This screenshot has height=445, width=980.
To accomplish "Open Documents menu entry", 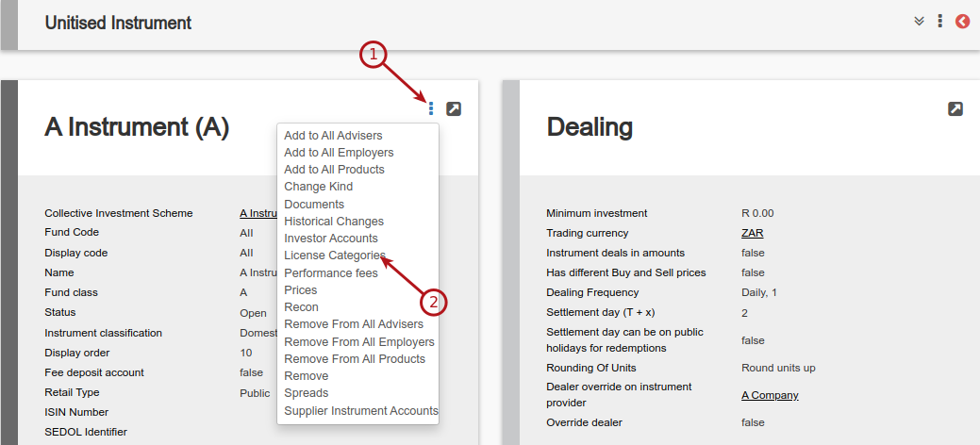I will click(x=314, y=205).
